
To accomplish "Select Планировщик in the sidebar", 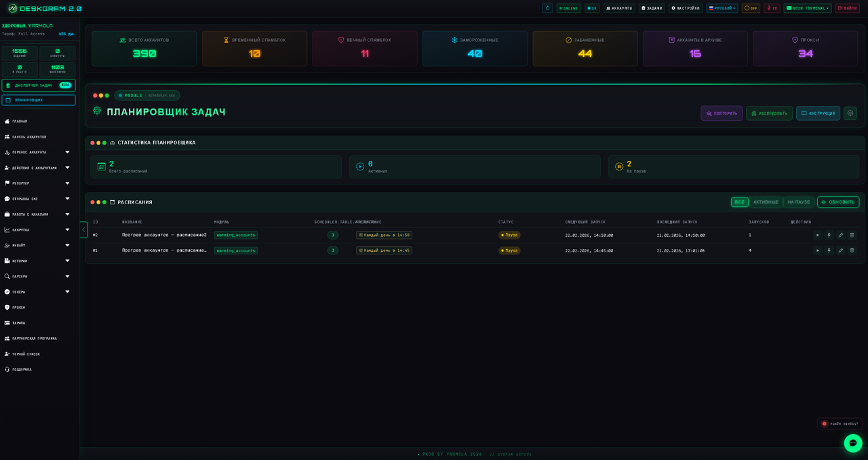I will [x=39, y=100].
